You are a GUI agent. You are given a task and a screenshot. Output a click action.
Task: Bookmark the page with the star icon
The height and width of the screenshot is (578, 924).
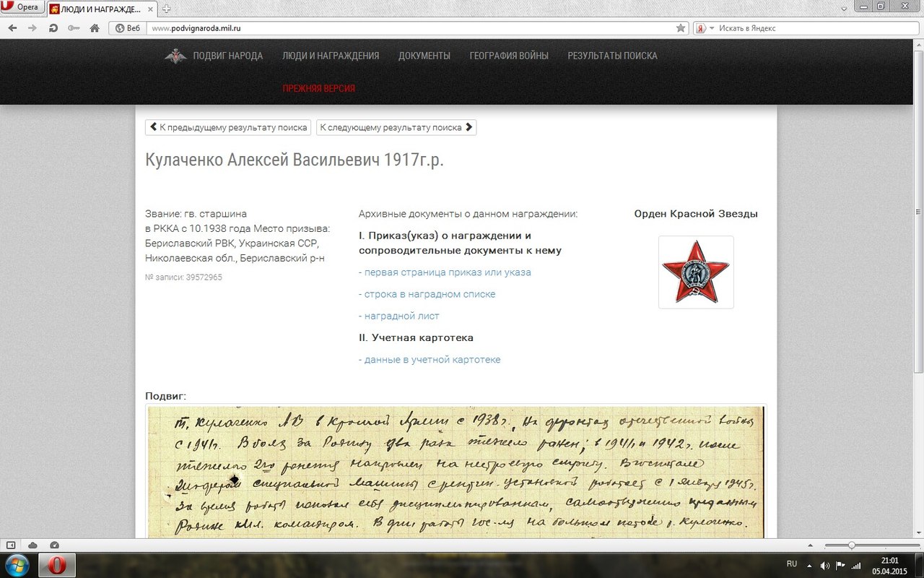(681, 28)
